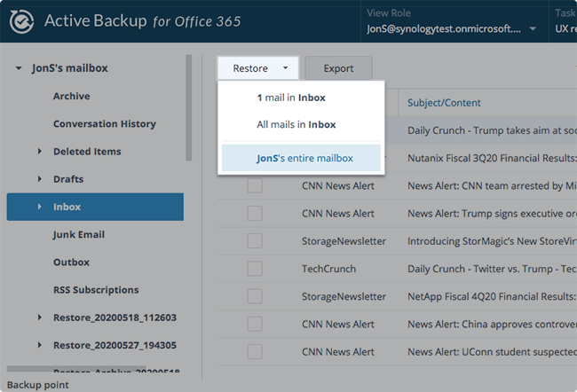Click the TechCrunch sender cell
The width and height of the screenshot is (577, 392).
(x=329, y=269)
